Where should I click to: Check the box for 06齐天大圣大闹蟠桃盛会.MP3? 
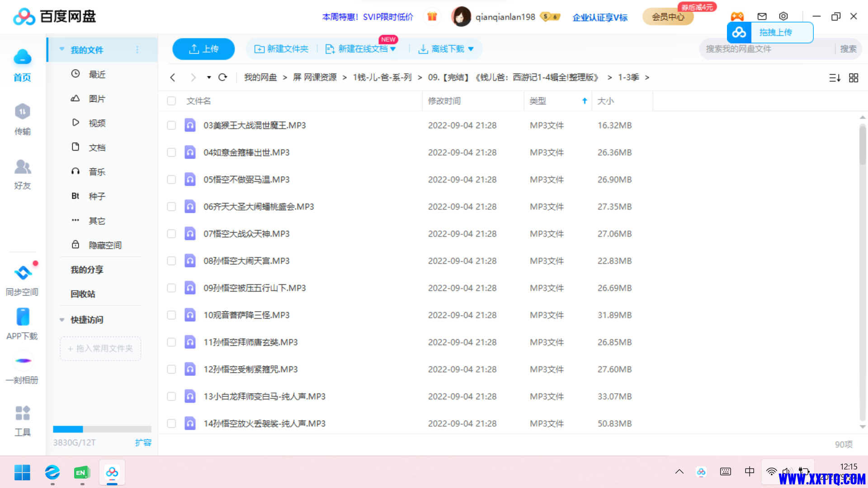point(171,206)
